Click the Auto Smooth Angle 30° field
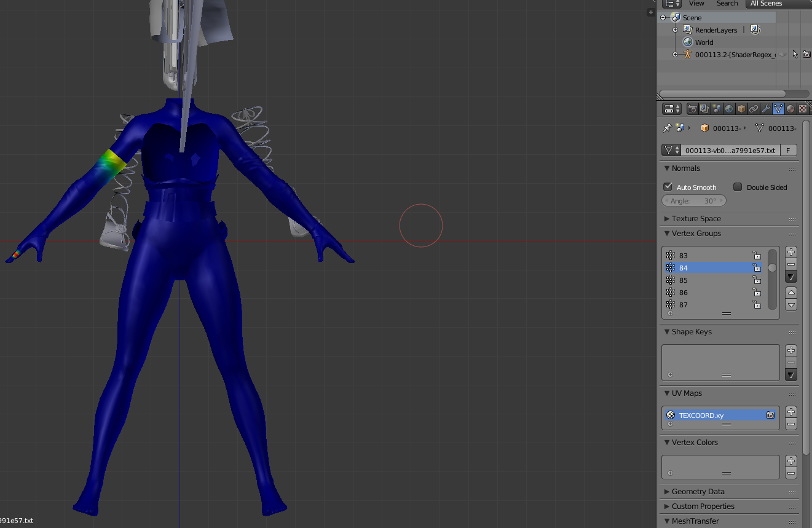812x528 pixels. (694, 201)
